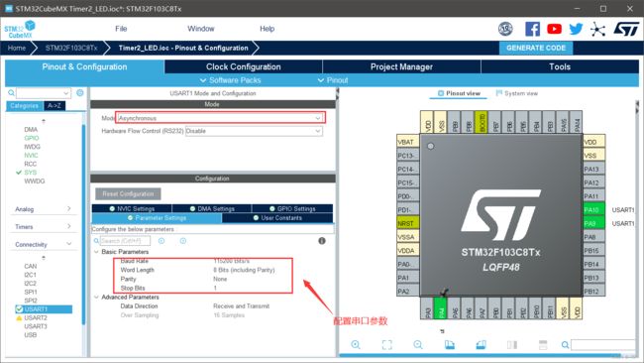644x363 pixels.
Task: Open the Software Packs dropdown
Action: pos(231,80)
